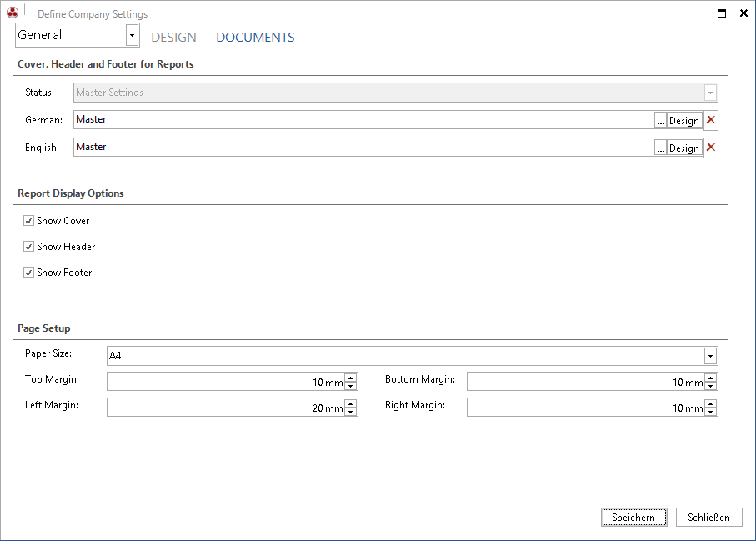Switch to the DOCUMENTS tab
Image resolution: width=756 pixels, height=541 pixels.
click(255, 38)
